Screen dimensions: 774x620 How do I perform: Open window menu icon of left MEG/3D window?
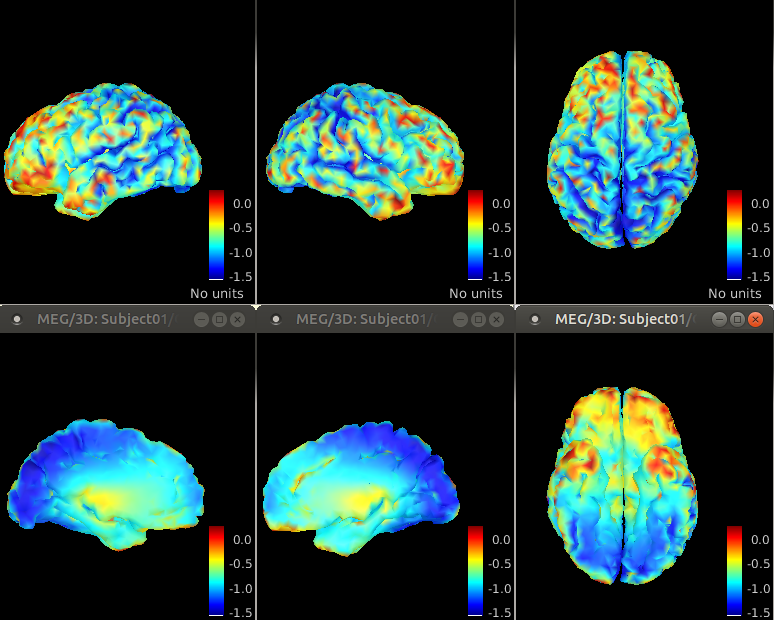[17, 319]
